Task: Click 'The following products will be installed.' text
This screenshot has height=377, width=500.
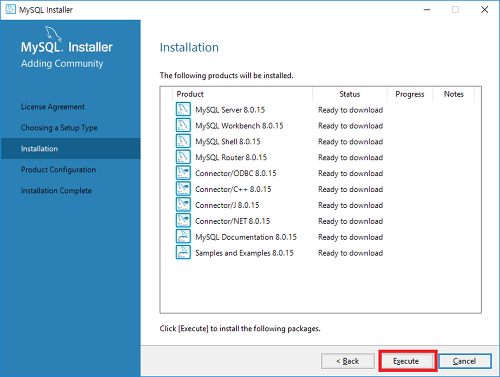Action: click(x=227, y=76)
